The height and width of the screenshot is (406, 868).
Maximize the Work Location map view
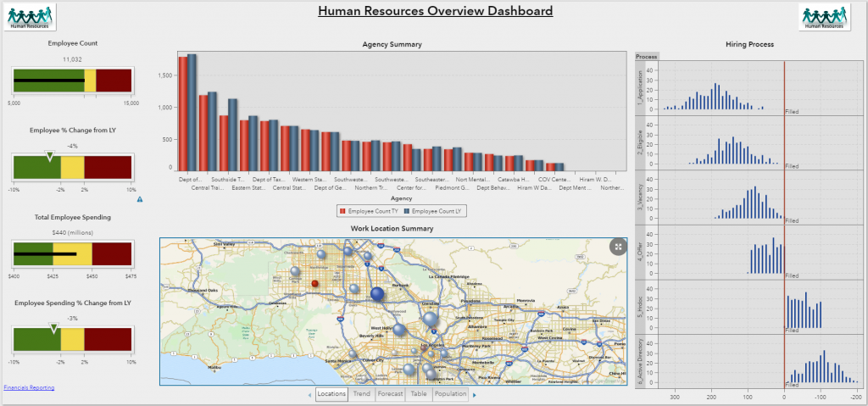(x=619, y=246)
